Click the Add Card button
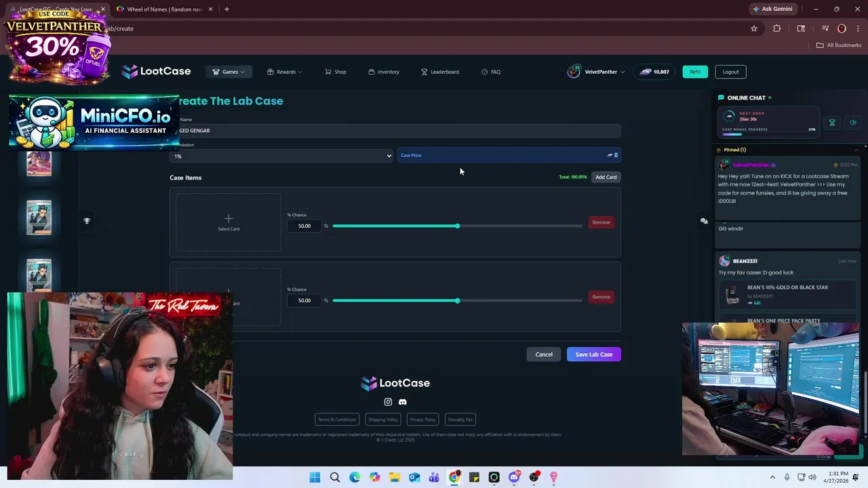Viewport: 868px width, 488px height. tap(606, 177)
